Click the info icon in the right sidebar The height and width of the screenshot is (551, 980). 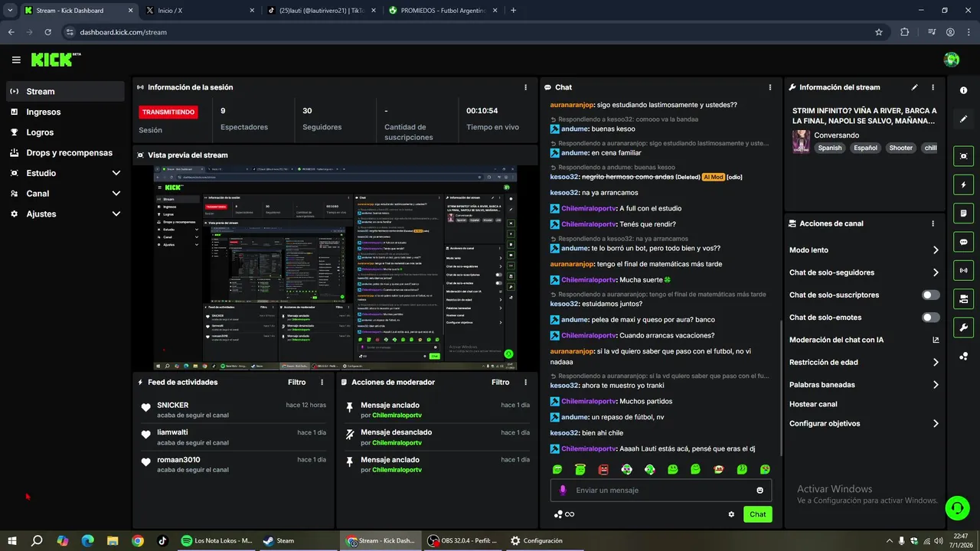click(963, 90)
